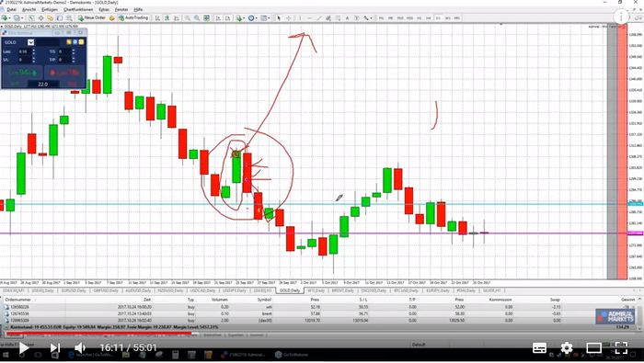Open the Neue Order dialog

[x=92, y=18]
